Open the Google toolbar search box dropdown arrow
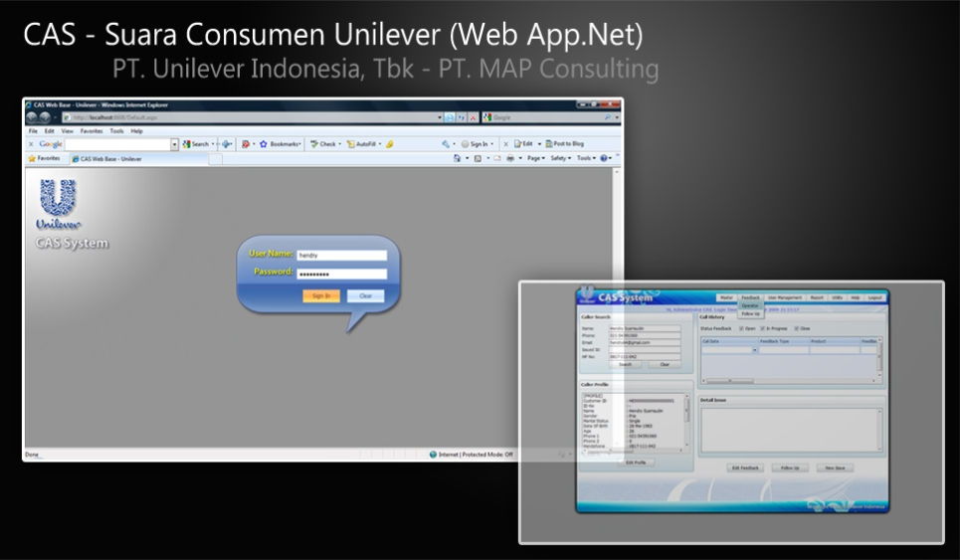 pos(174,144)
